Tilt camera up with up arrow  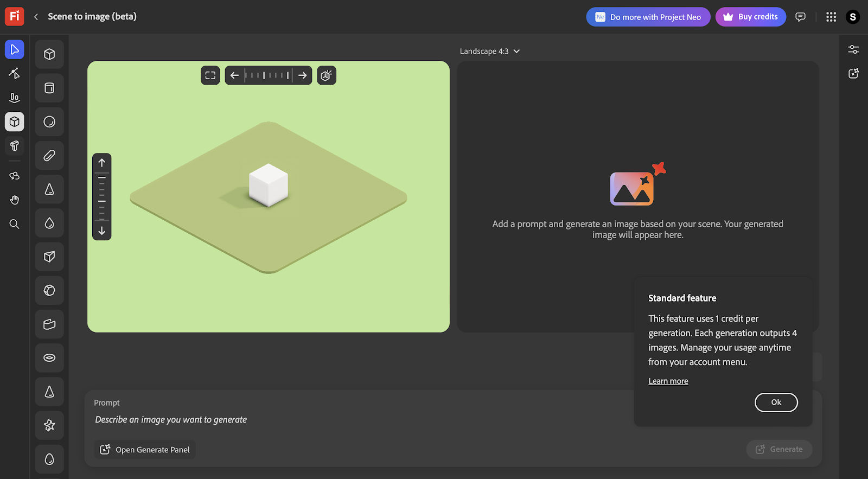[102, 163]
